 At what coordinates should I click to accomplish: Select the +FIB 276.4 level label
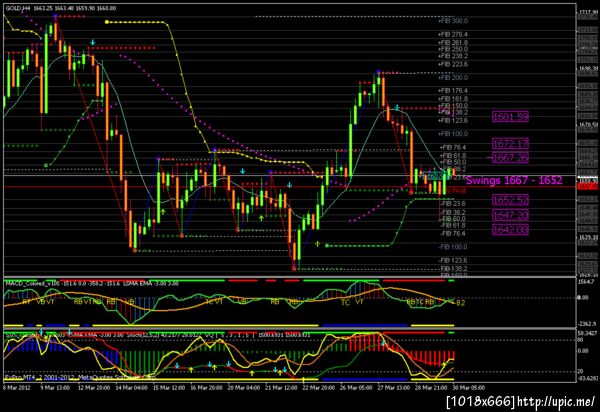click(453, 34)
